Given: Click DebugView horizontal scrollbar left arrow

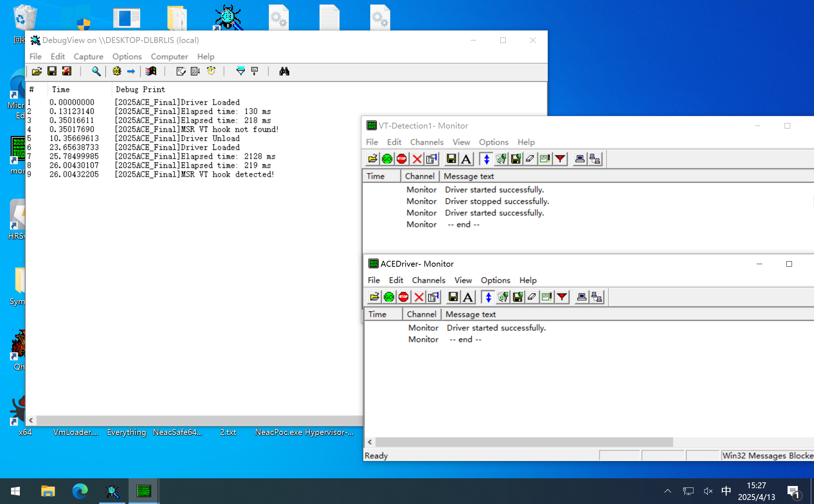Looking at the screenshot, I should click(x=31, y=420).
